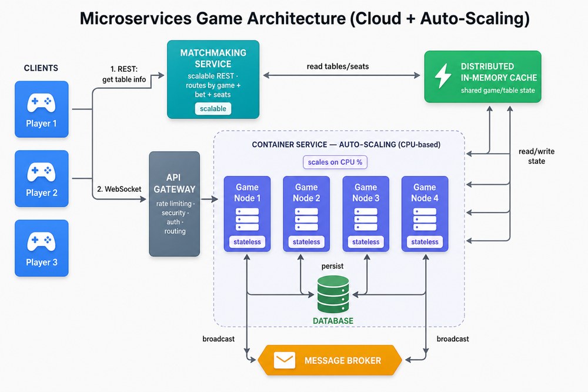The height and width of the screenshot is (392, 588).
Task: Select the DATABASE text label
Action: point(333,321)
